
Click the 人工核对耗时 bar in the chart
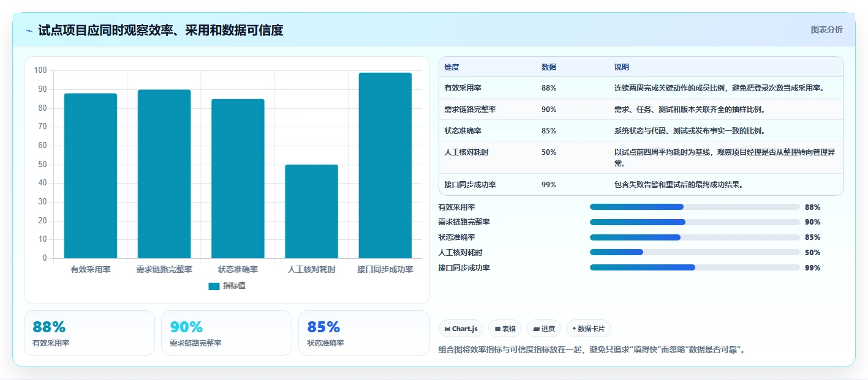coord(311,211)
